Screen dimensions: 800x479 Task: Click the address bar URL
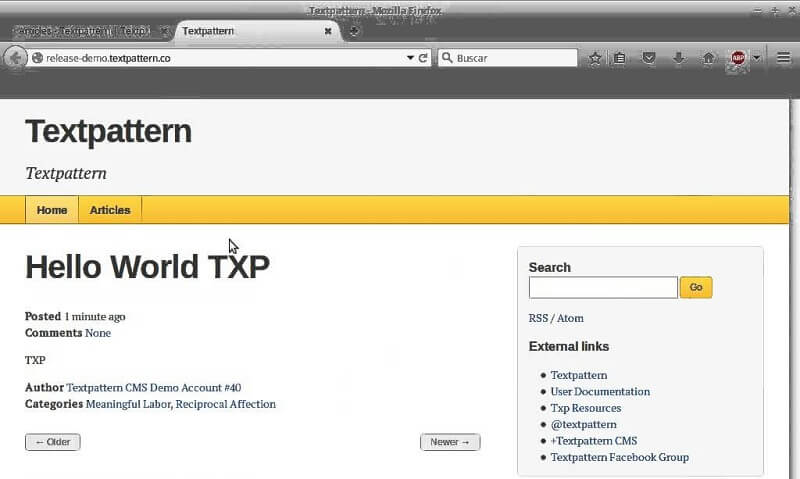pos(108,58)
